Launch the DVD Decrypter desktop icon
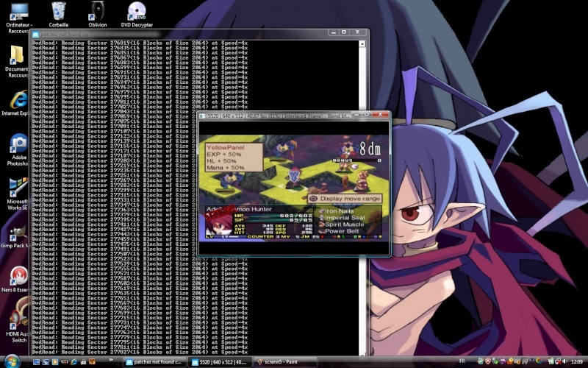 (x=137, y=15)
